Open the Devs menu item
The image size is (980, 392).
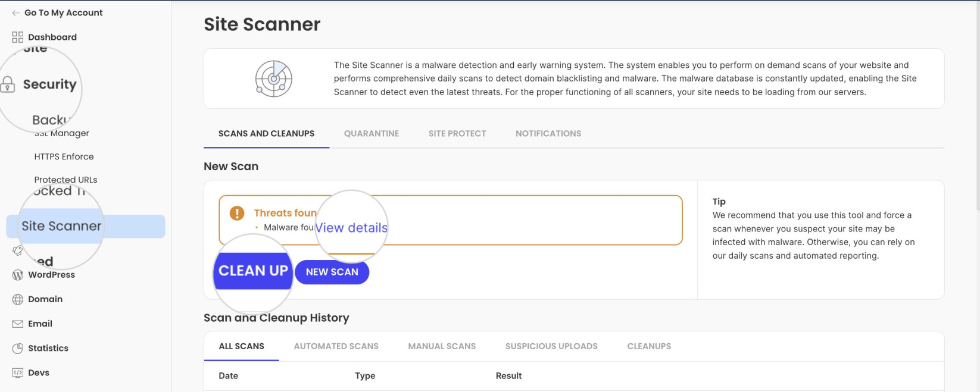click(x=39, y=373)
